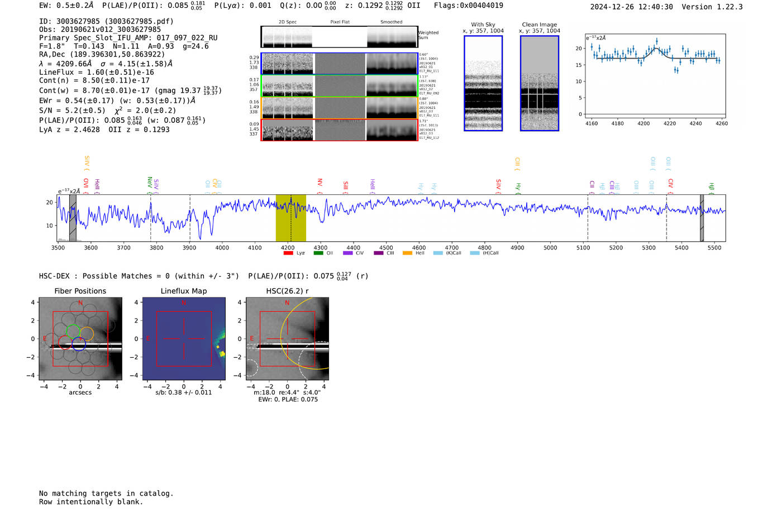The height and width of the screenshot is (532, 782).
Task: Click the Row intentionally blank text
Action: click(x=91, y=502)
